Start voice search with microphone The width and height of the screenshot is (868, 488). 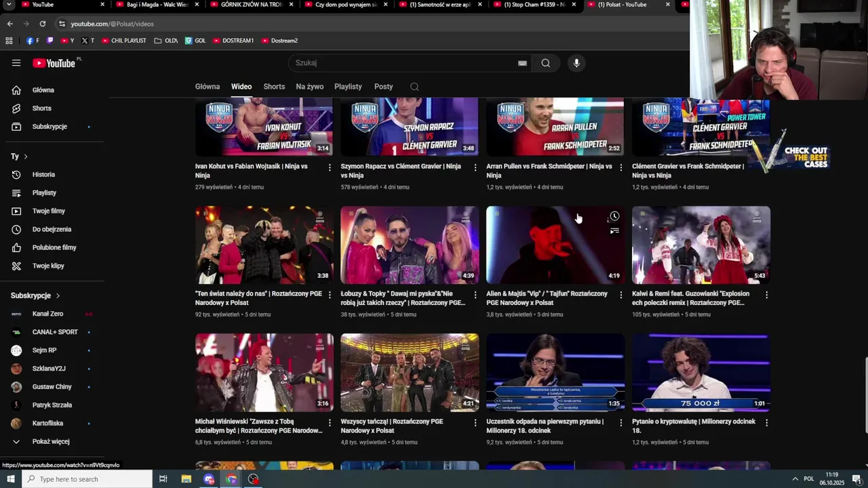click(576, 63)
